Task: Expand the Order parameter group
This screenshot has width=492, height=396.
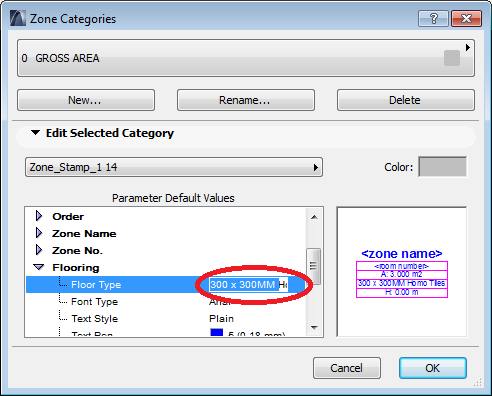Action: click(x=39, y=216)
